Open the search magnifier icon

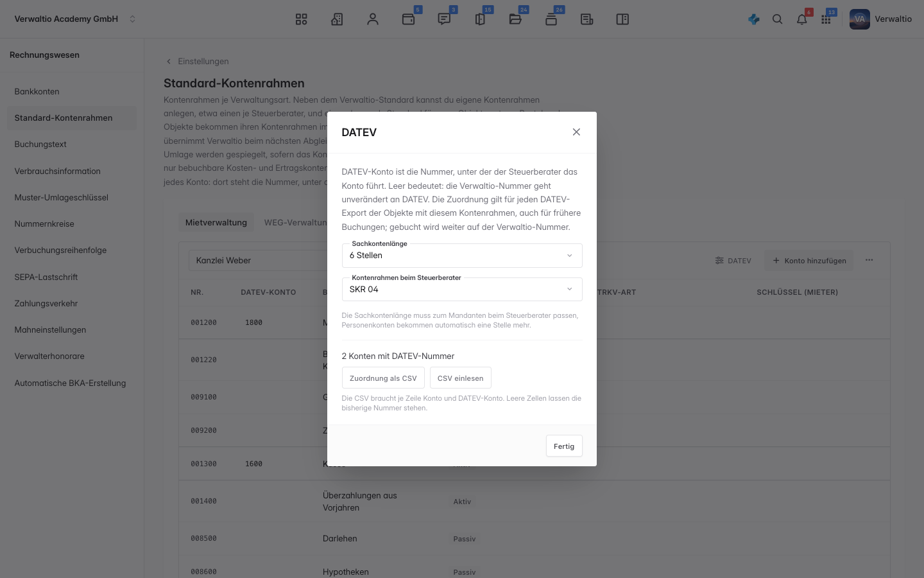[x=778, y=19]
